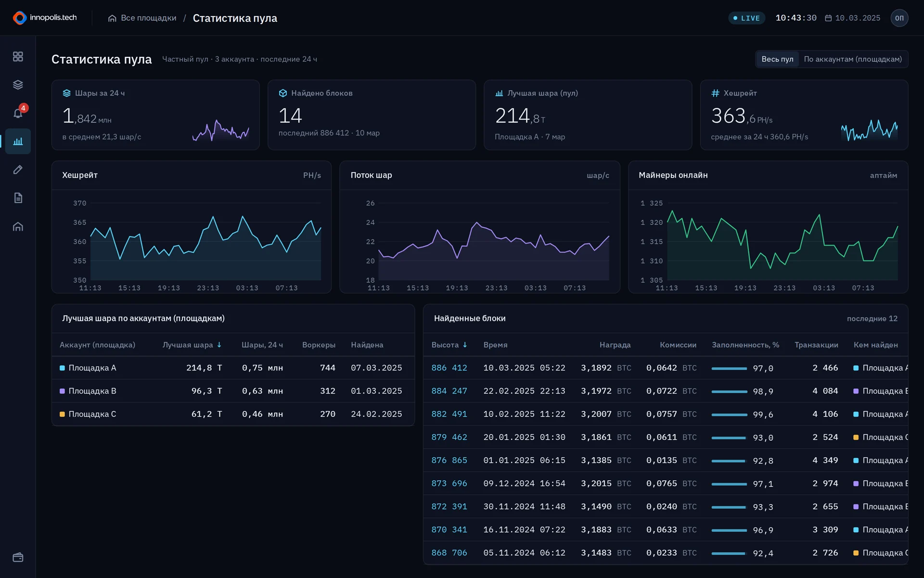The height and width of the screenshot is (578, 924).
Task: Open the document icon in sidebar
Action: (18, 198)
